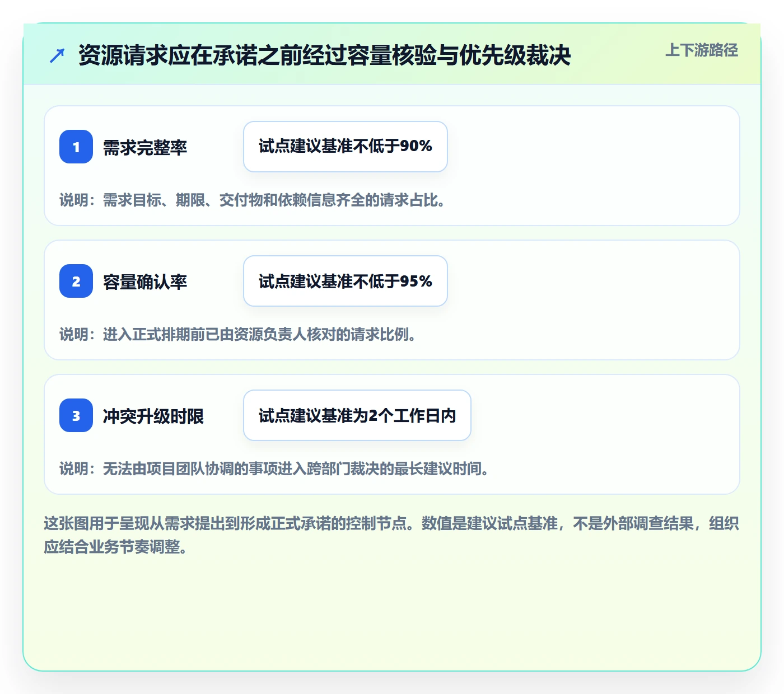Click the number 2 badge for 容量确认率

click(76, 281)
